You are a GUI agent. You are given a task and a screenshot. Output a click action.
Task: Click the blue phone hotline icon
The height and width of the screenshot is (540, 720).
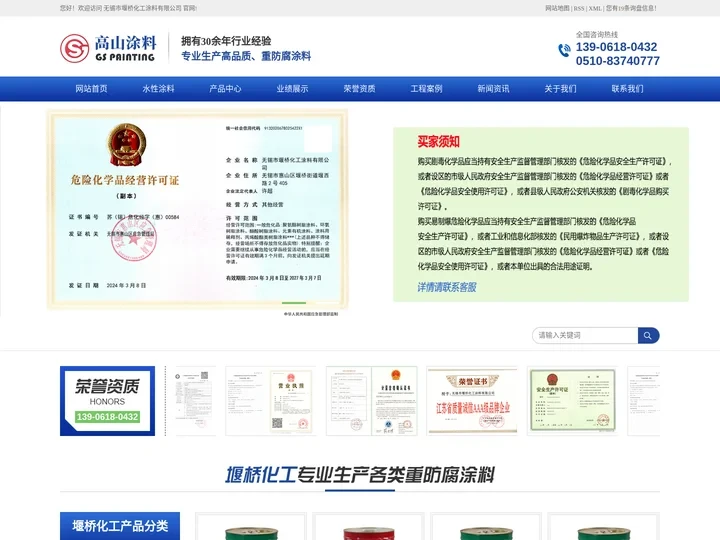pyautogui.click(x=564, y=50)
